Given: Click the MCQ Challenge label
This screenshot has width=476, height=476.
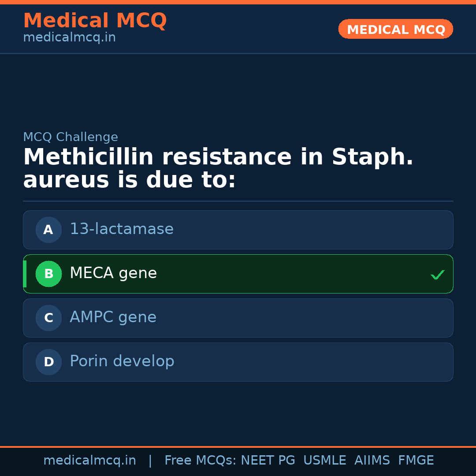Looking at the screenshot, I should [71, 137].
